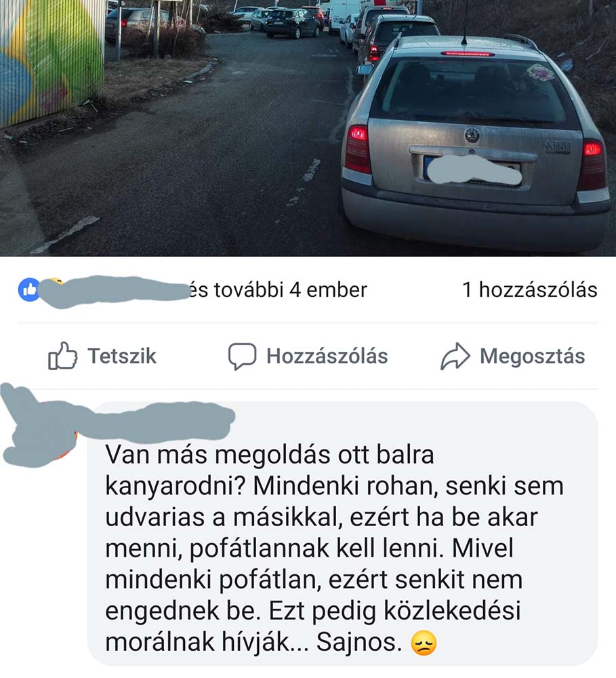Image resolution: width=616 pixels, height=678 pixels.
Task: Select the comment text starting 'Van más megoldás'
Action: coord(335,549)
